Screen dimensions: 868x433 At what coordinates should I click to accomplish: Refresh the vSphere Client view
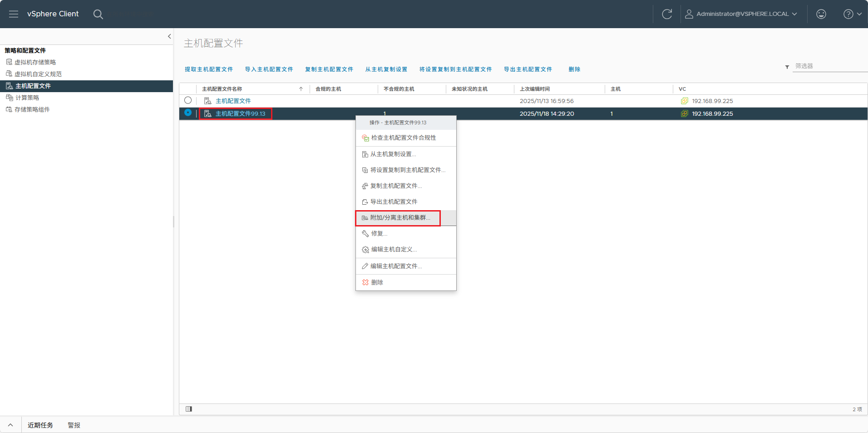click(x=667, y=14)
